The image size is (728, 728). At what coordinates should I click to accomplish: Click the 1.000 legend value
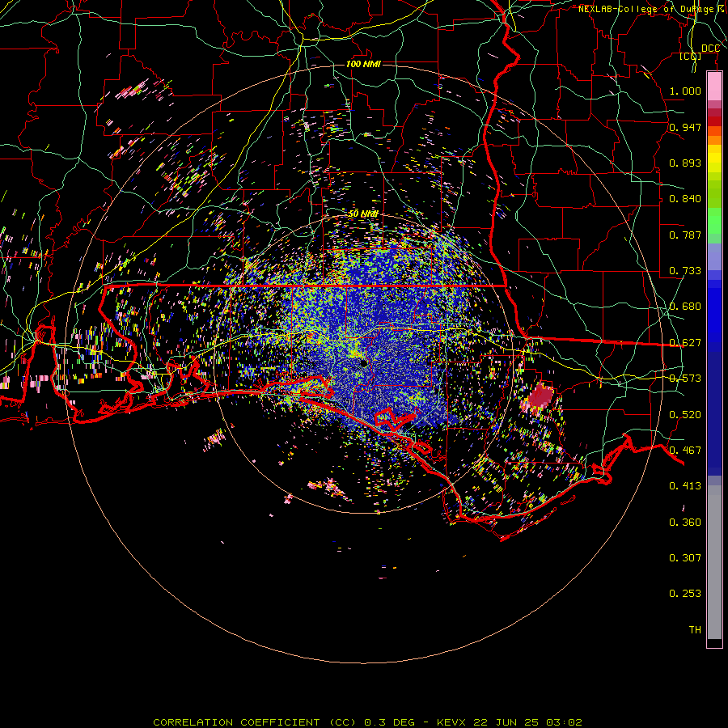pos(685,91)
